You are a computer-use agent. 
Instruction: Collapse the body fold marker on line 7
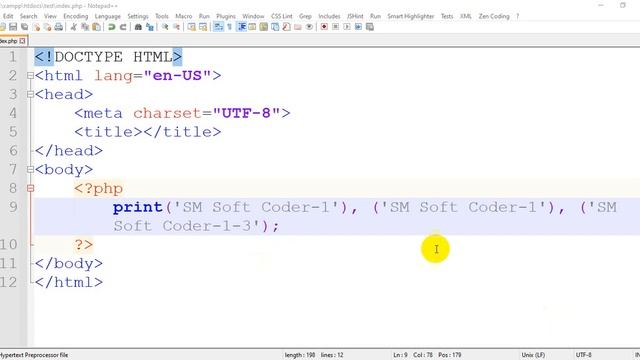pyautogui.click(x=30, y=169)
